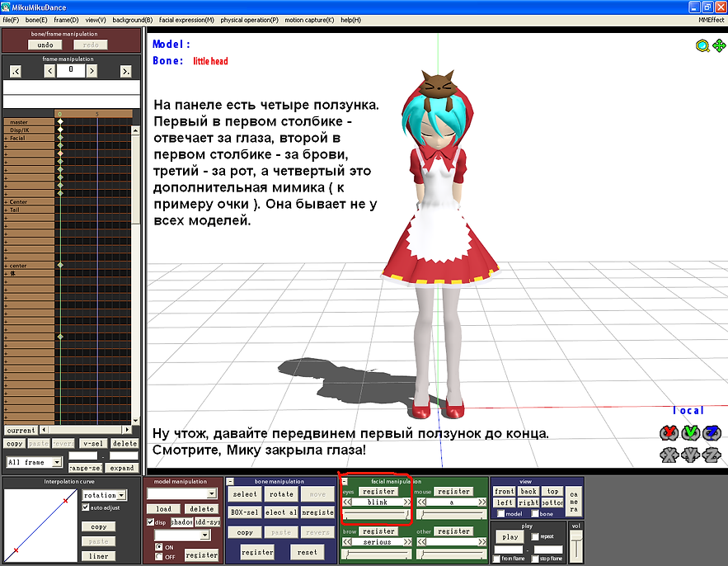Select the OFF radio button
This screenshot has height=566, width=728.
[x=159, y=556]
